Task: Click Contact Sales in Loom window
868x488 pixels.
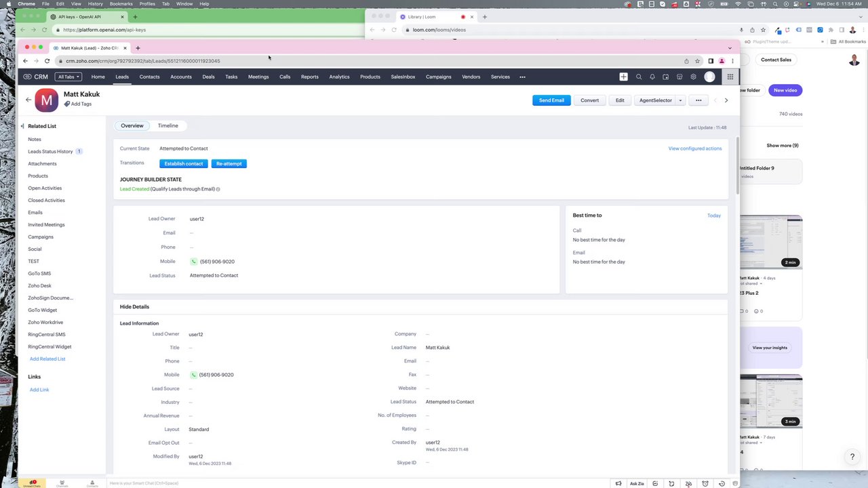Action: (x=776, y=60)
